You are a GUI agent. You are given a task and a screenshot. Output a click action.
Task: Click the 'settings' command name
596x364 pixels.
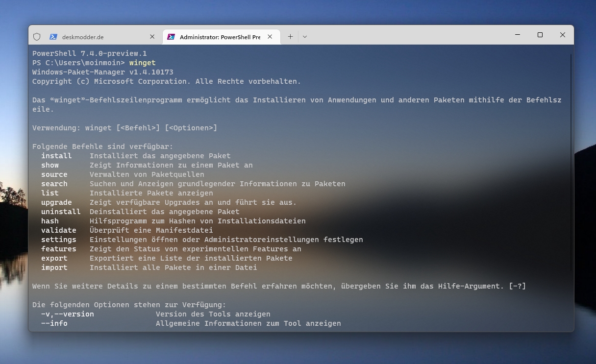tap(59, 240)
